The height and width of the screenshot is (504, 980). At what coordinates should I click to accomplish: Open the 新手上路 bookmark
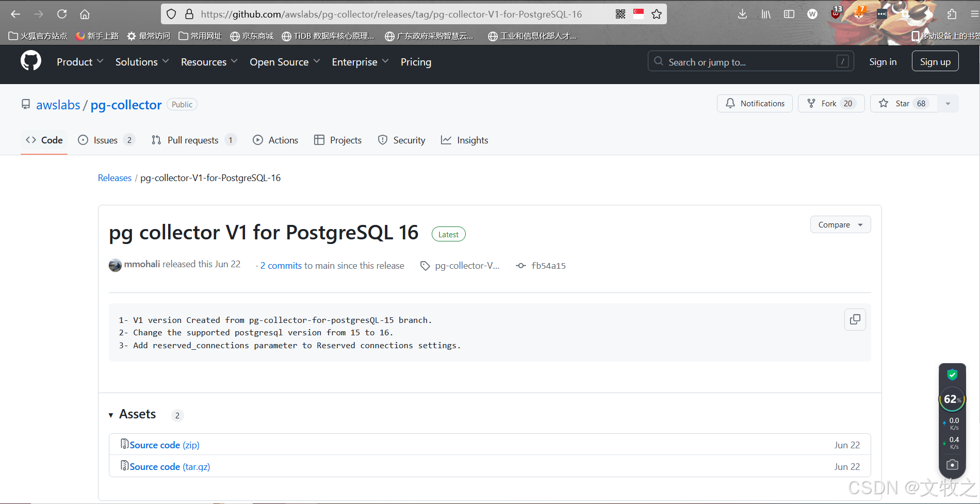[97, 36]
